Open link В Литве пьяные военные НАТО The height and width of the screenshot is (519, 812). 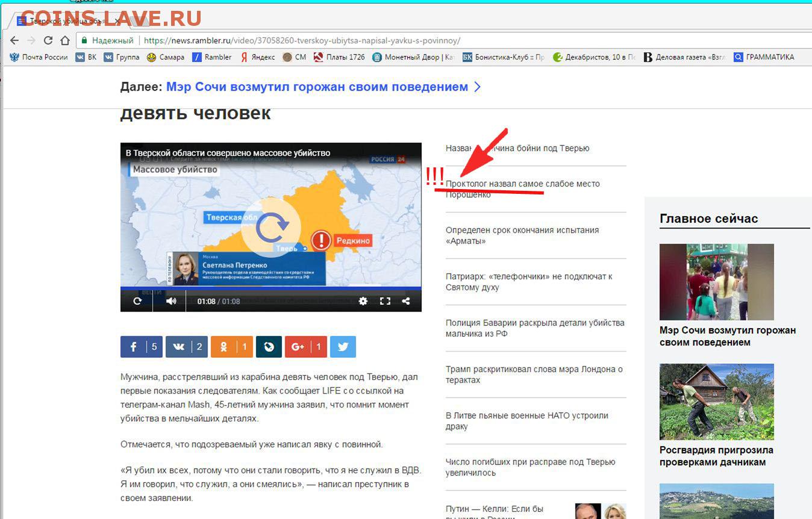point(527,421)
